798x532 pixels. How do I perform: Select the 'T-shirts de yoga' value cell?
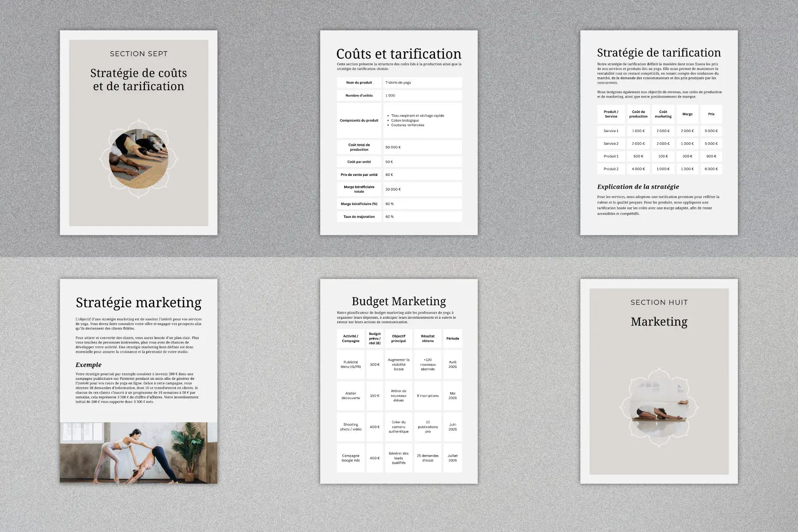tap(423, 83)
